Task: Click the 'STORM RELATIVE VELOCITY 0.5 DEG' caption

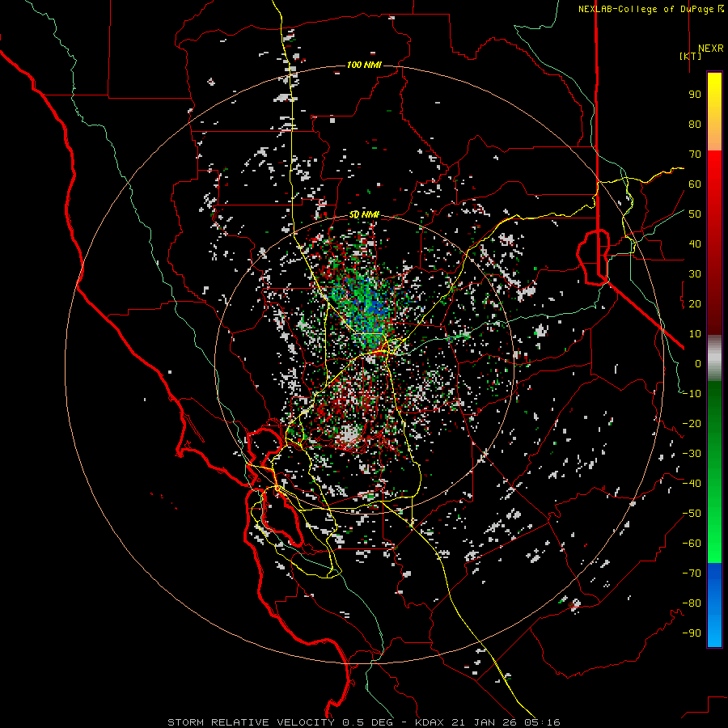Action: [x=280, y=722]
